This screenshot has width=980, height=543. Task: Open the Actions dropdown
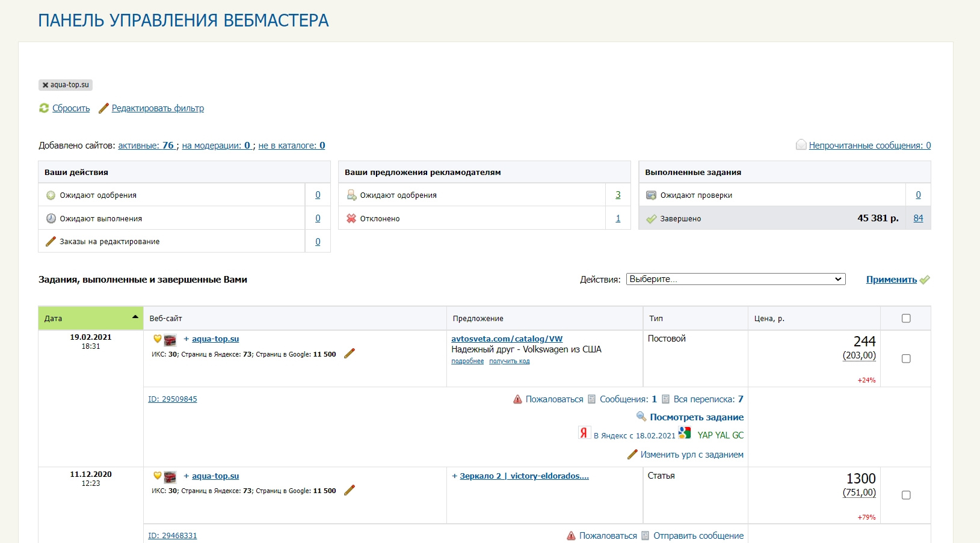click(735, 280)
